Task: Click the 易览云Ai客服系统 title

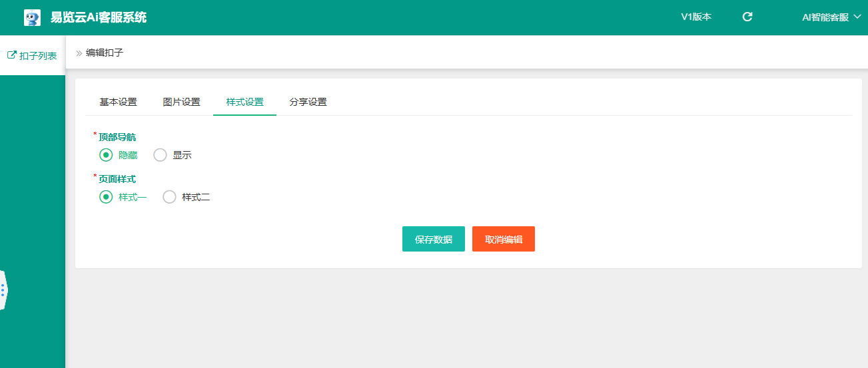Action: pyautogui.click(x=99, y=18)
